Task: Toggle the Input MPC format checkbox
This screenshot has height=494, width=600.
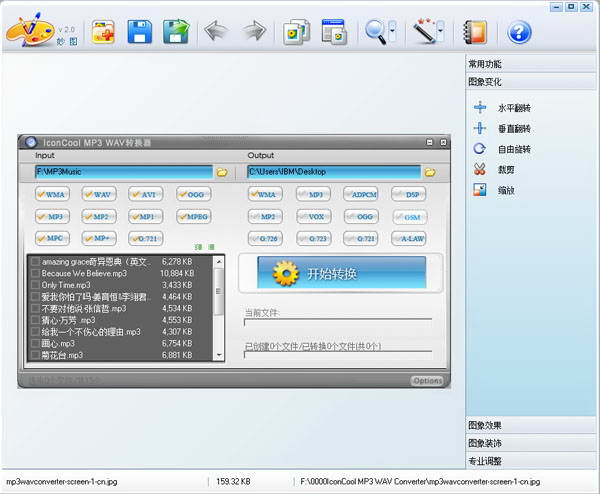Action: tap(52, 238)
